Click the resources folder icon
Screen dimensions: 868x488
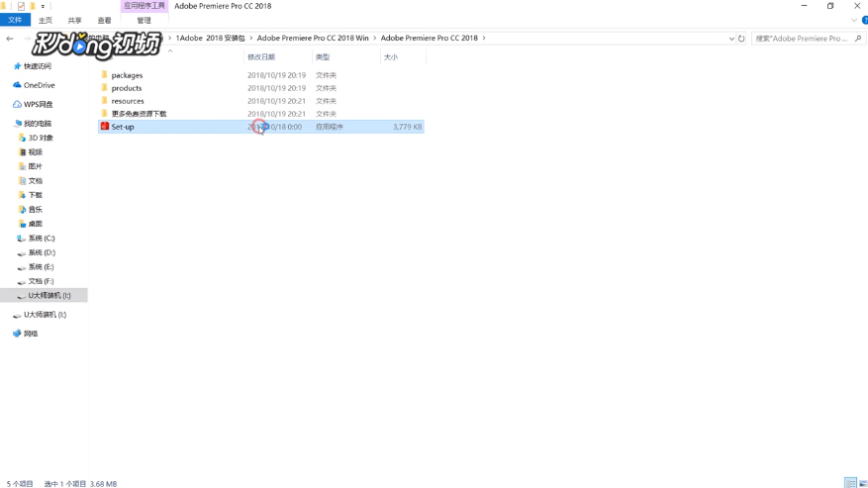point(104,100)
